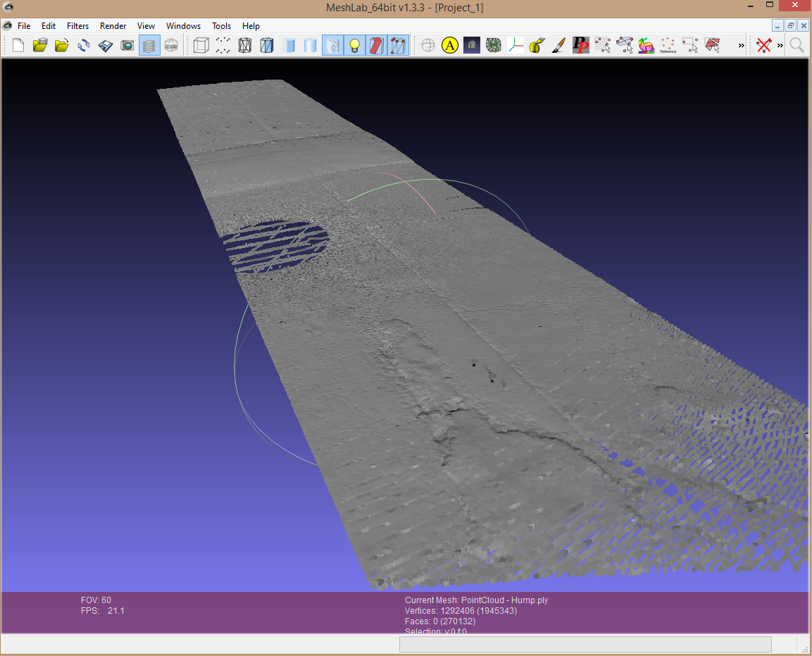812x656 pixels.
Task: Delete selection with red X icon
Action: click(x=764, y=46)
